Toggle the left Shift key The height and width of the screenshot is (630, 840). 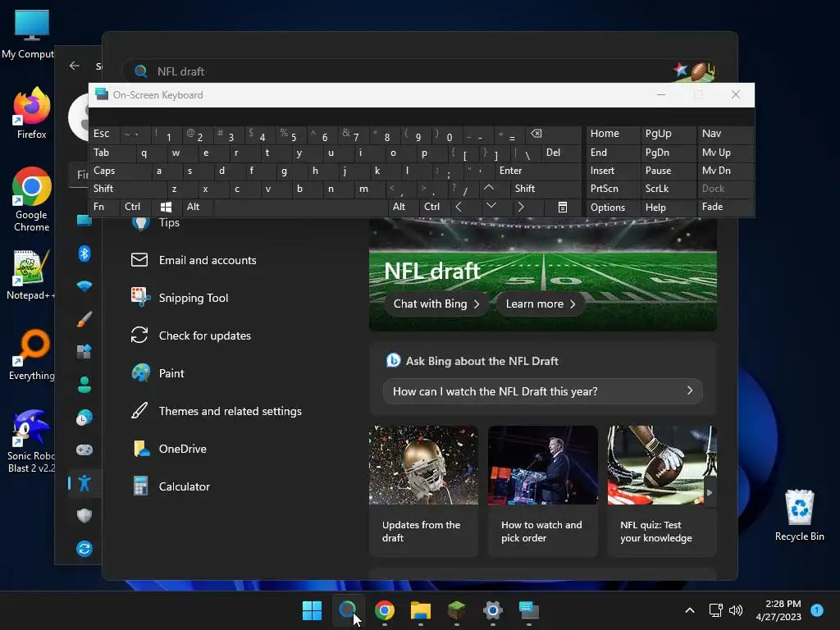point(127,189)
